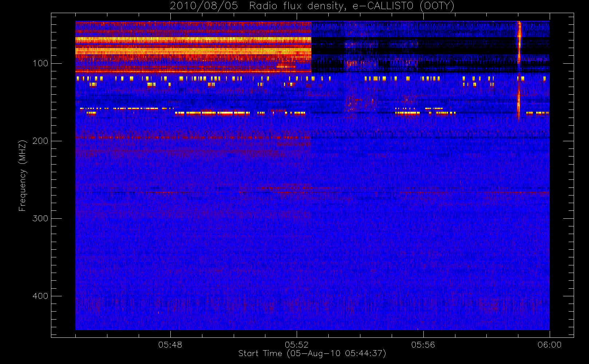Image resolution: width=589 pixels, height=364 pixels.
Task: Click the 400 MHz frequency tick label
Action: (40, 296)
